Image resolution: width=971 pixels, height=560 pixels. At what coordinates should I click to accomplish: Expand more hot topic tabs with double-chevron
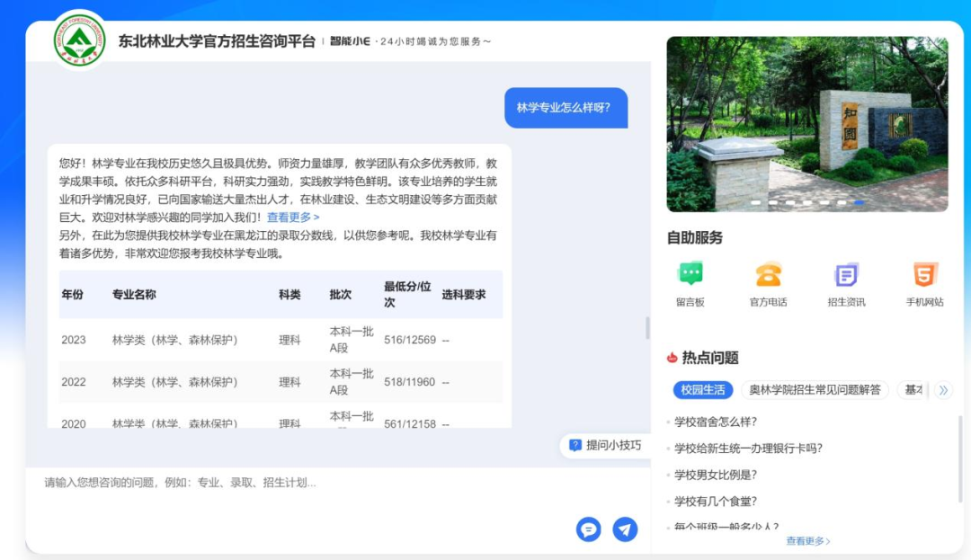pos(942,390)
